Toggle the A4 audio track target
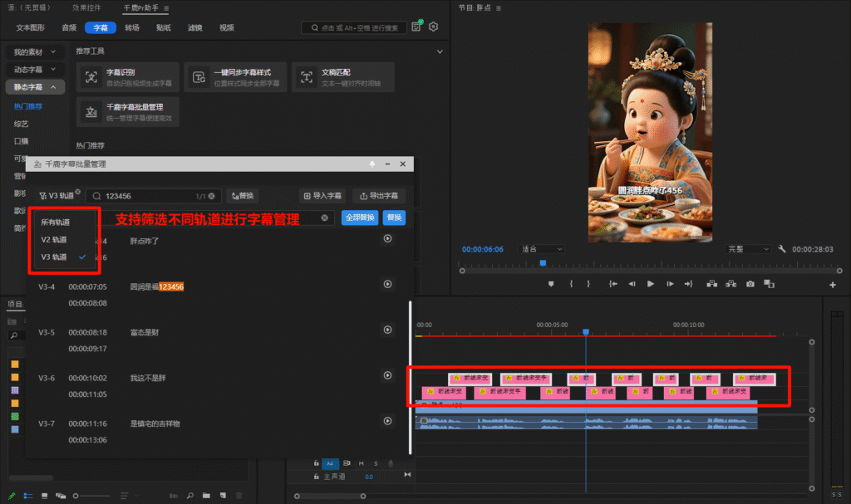851x504 pixels. (x=330, y=463)
